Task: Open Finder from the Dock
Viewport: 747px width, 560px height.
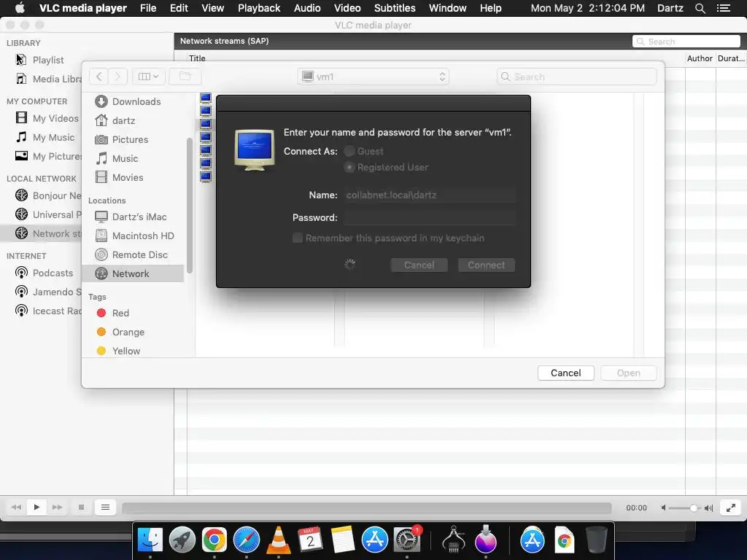Action: (x=150, y=540)
